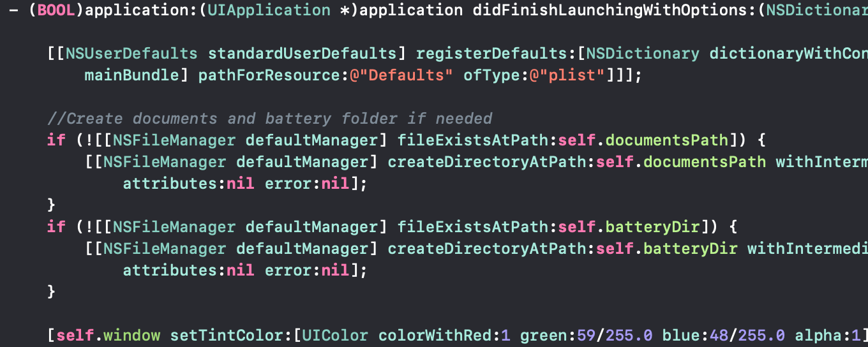This screenshot has width=868, height=347.
Task: Click the colorWithRed selector
Action: [x=435, y=335]
